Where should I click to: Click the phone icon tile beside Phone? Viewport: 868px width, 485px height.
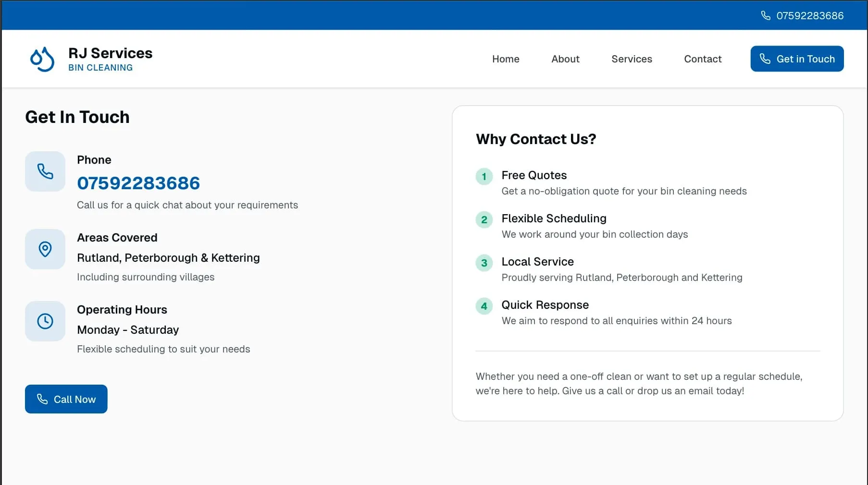[x=45, y=171]
